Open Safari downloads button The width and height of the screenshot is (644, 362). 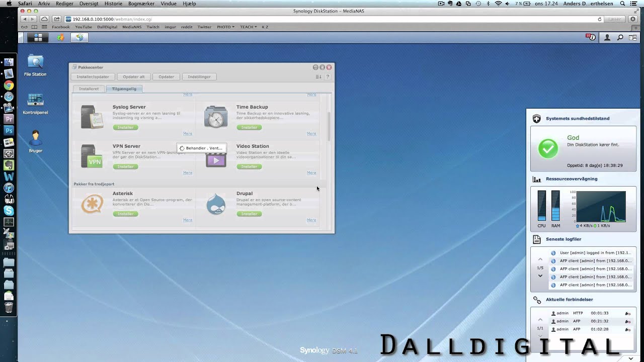coord(634,19)
